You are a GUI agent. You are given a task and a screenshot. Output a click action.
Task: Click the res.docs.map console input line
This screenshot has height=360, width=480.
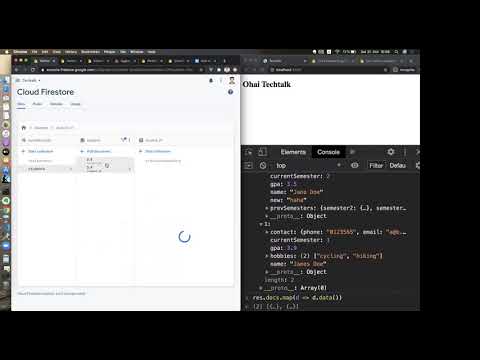coord(297,297)
